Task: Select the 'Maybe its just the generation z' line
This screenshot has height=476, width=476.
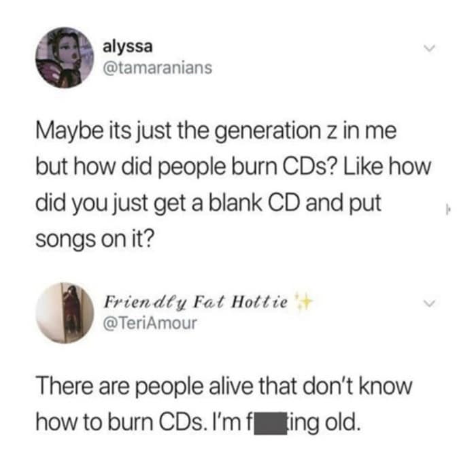Action: [216, 133]
